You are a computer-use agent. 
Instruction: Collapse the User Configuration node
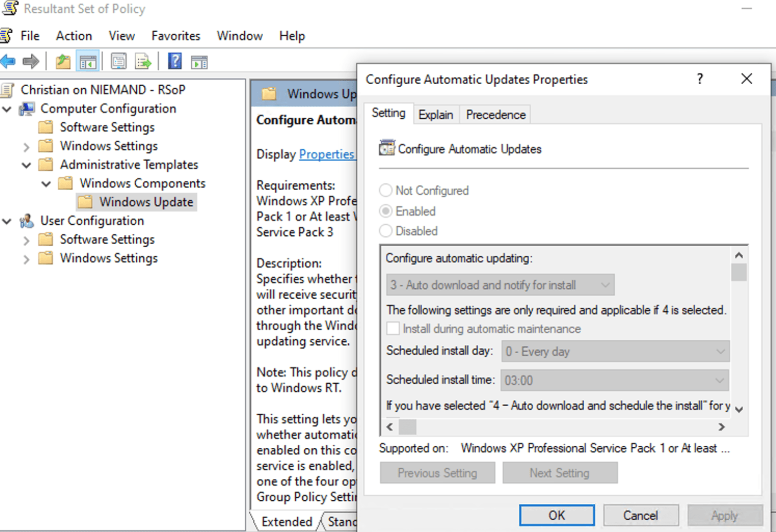point(7,221)
